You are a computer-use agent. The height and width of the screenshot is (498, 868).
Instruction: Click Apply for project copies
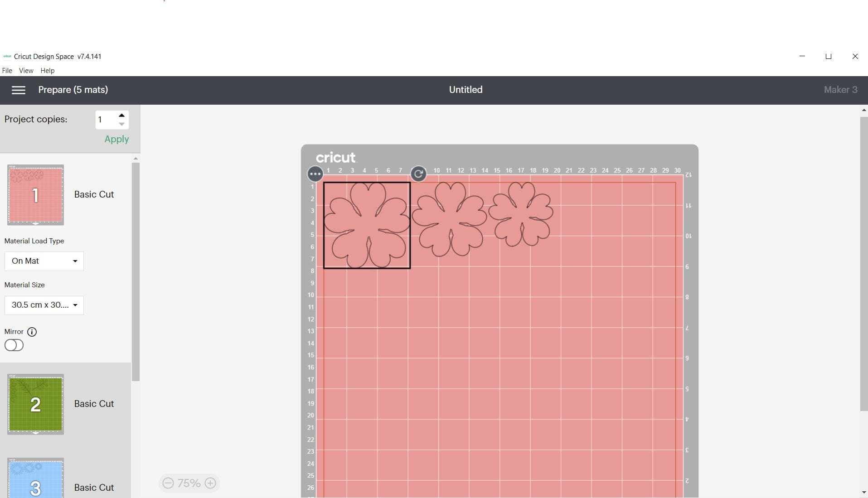coord(116,139)
